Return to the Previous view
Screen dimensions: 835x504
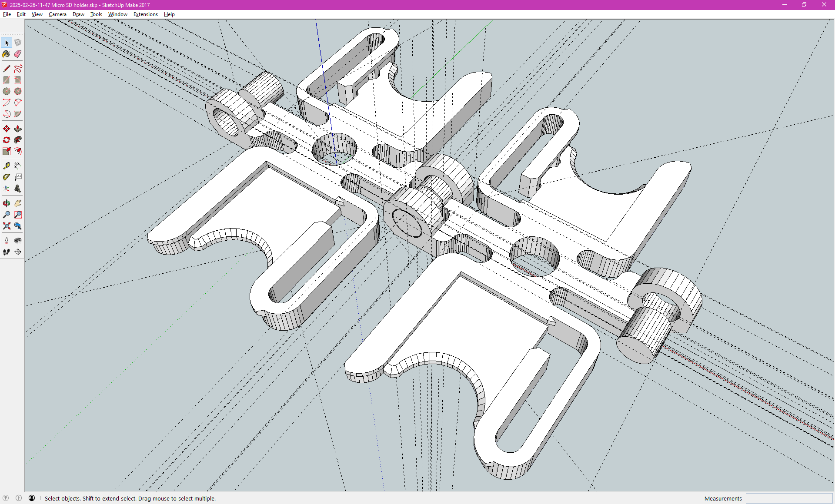18,226
